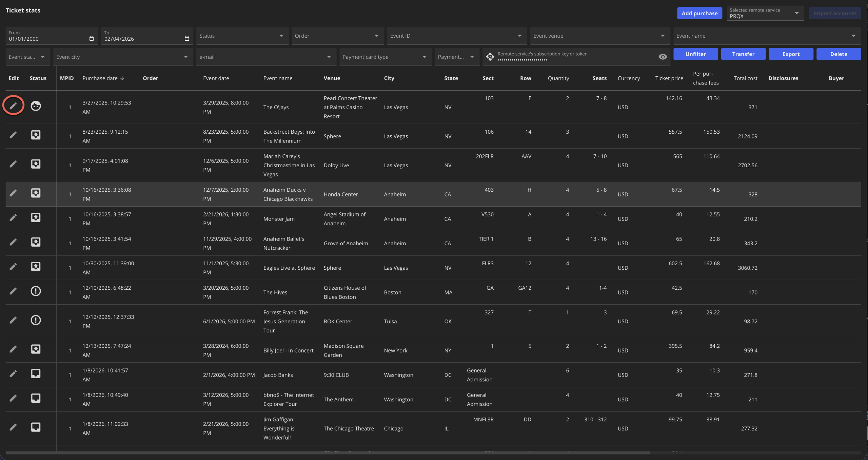Screen dimensions: 868x460
Task: Open the Selected remote service PRQX dropdown
Action: tap(765, 13)
